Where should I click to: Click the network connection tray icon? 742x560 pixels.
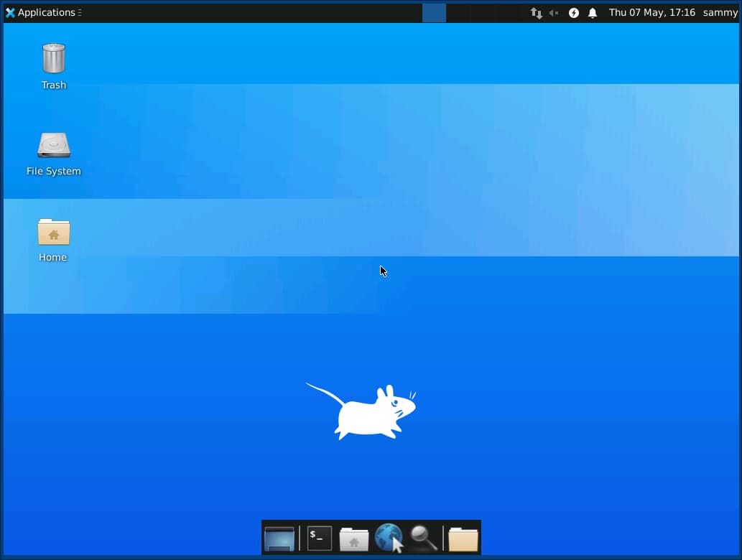click(536, 13)
